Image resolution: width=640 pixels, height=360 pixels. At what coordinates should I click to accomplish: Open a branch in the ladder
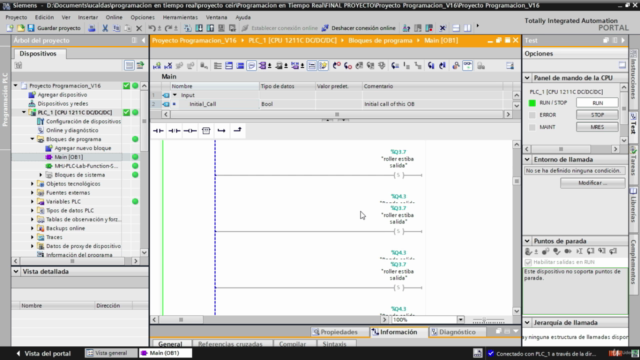(222, 131)
